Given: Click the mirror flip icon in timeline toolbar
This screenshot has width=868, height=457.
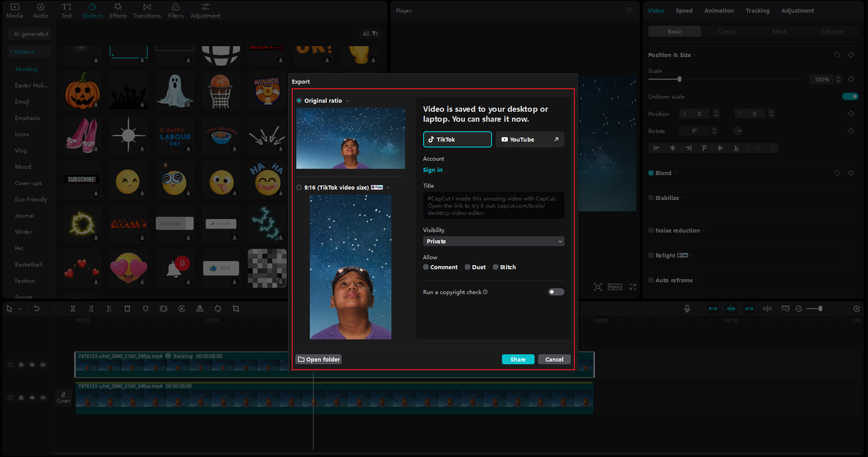Looking at the screenshot, I should (199, 309).
